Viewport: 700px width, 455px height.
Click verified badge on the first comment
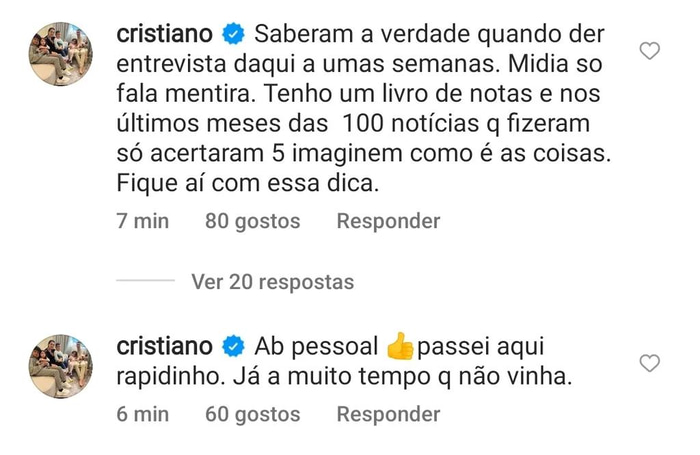[232, 35]
